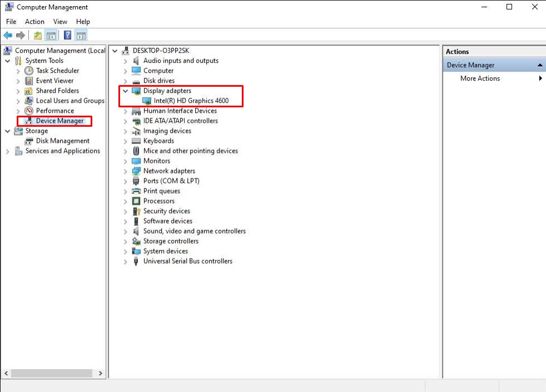The image size is (546, 392).
Task: Open the Action menu
Action: (34, 22)
